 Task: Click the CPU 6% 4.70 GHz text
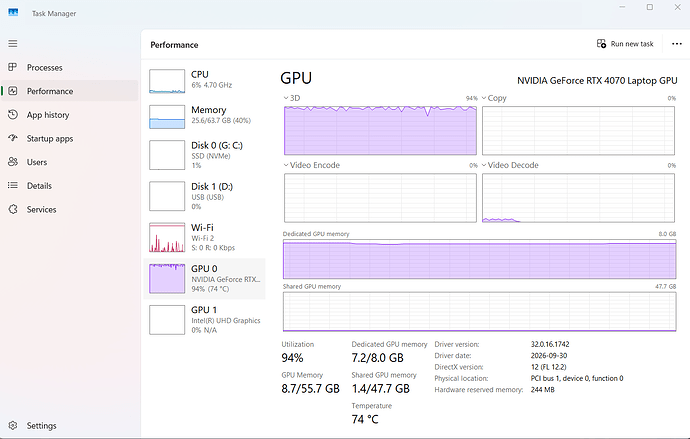pos(212,85)
